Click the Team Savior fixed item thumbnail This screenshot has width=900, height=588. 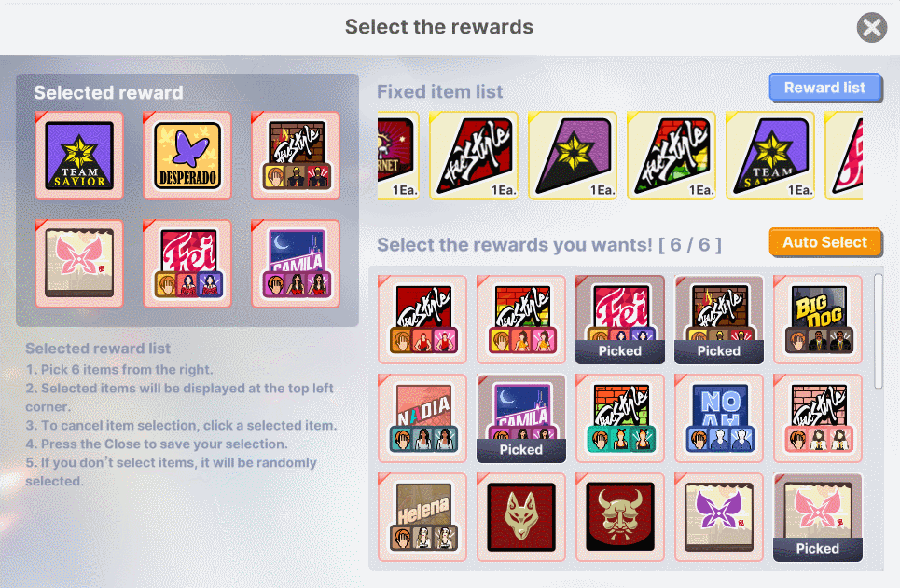(x=770, y=156)
